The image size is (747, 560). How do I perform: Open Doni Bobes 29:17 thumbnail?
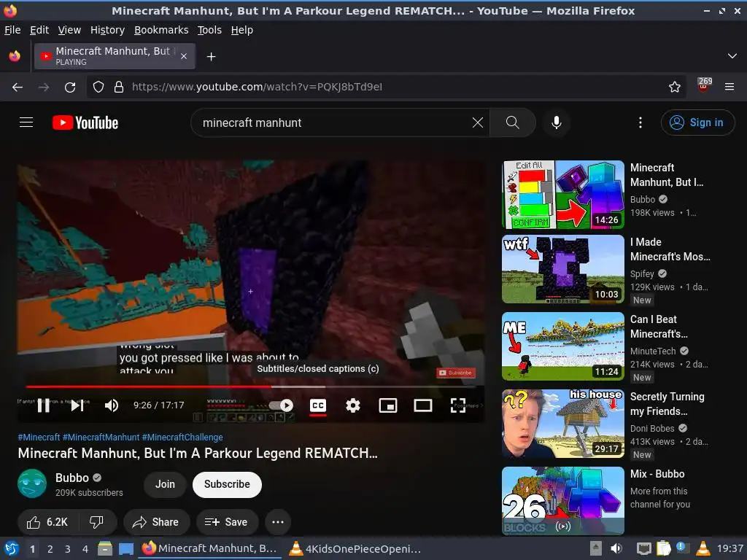click(x=563, y=424)
